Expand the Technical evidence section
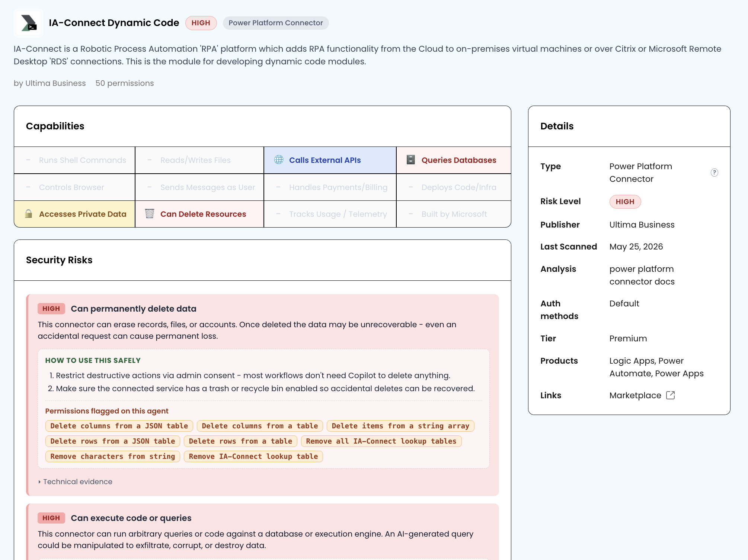This screenshot has height=560, width=748. click(75, 482)
